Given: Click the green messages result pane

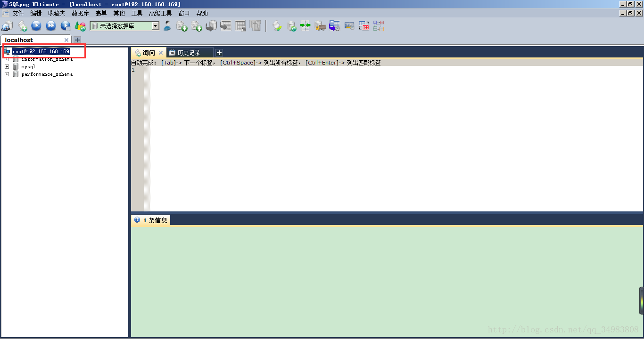Looking at the screenshot, I should pos(387,282).
